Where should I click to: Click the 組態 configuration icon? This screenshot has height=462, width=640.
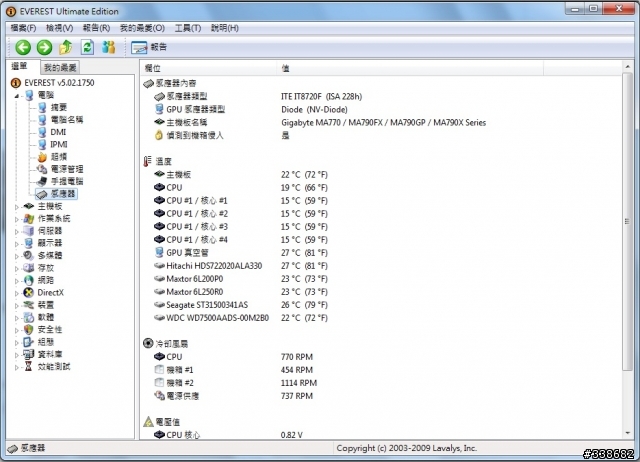(x=28, y=342)
